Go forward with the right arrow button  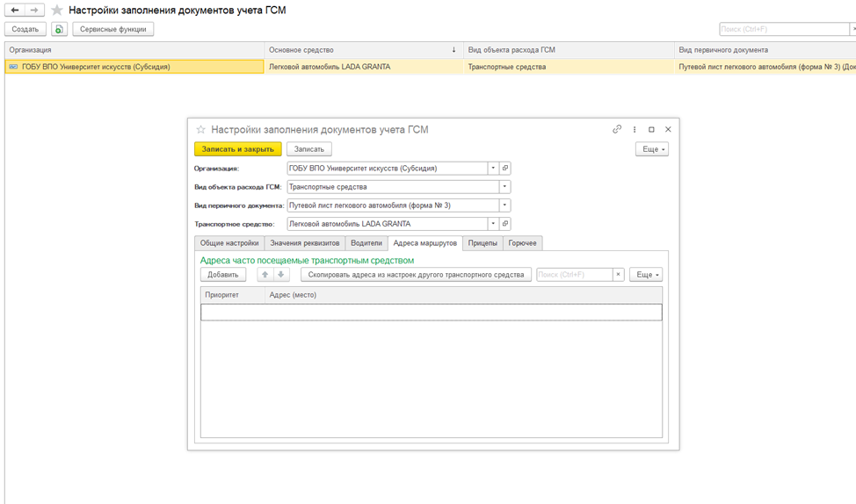click(x=34, y=10)
